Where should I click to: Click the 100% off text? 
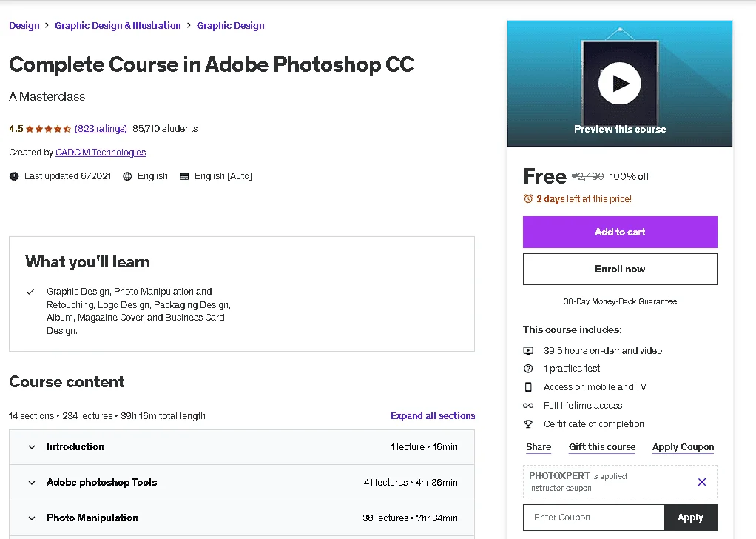(x=630, y=177)
